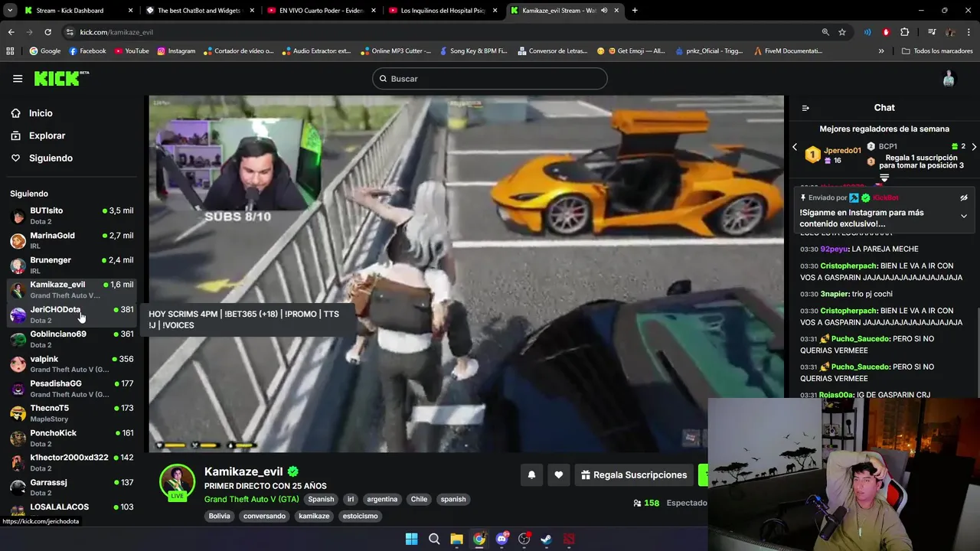Open MarinaGold channel in following list
The image size is (980, 551).
(x=71, y=240)
